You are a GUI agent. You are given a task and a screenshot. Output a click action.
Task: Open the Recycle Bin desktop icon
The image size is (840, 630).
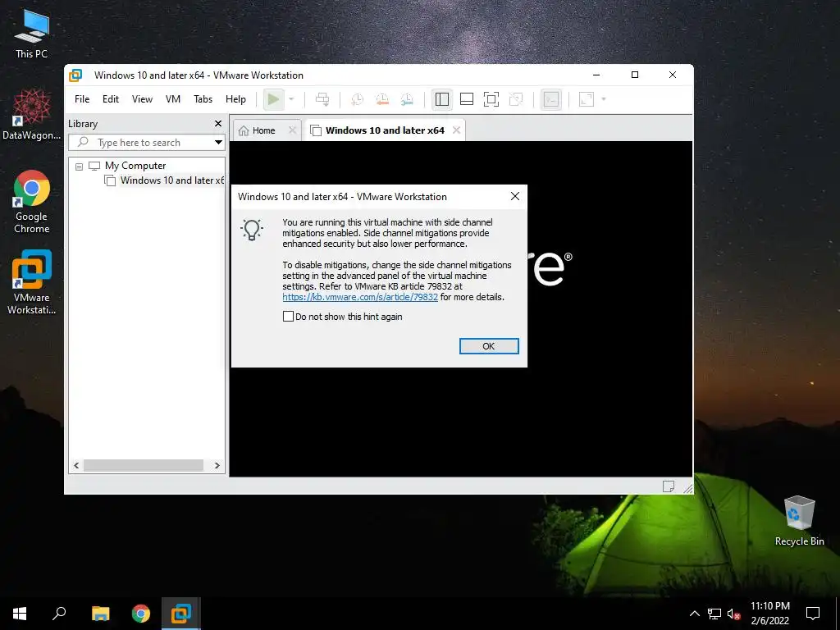[799, 521]
